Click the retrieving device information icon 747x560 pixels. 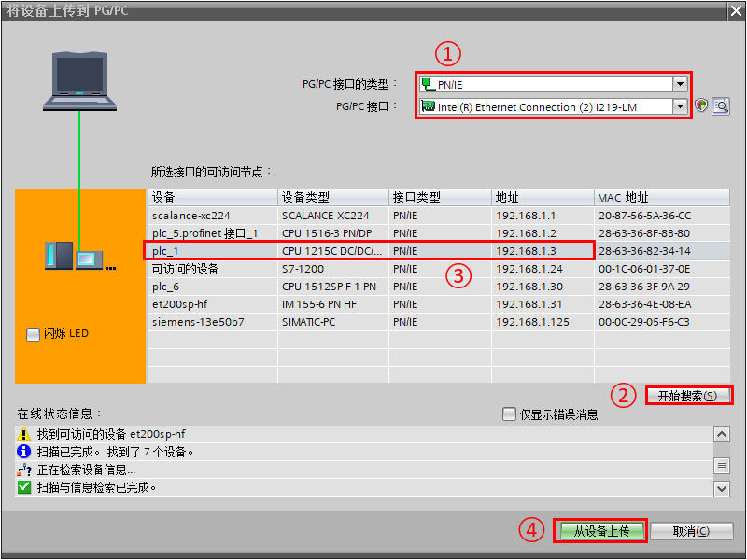(24, 470)
